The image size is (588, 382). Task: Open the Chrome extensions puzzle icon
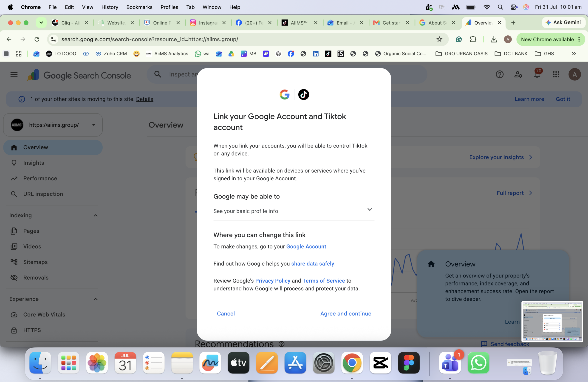click(473, 39)
